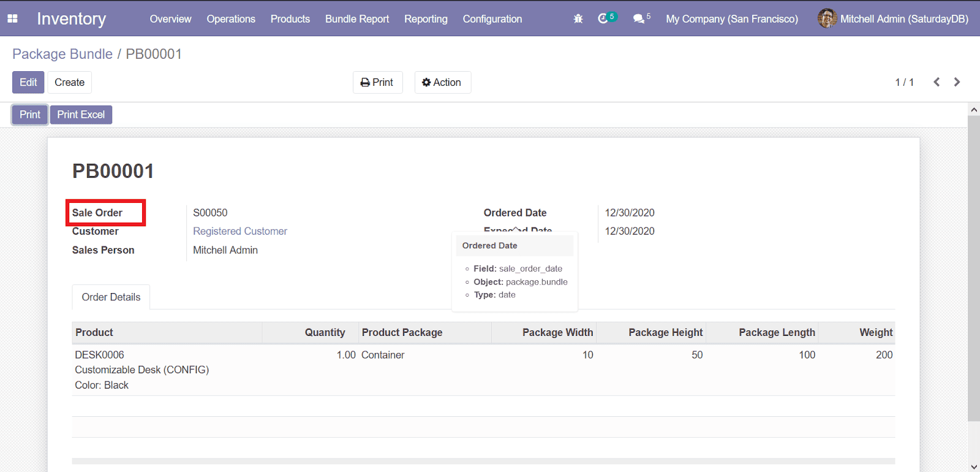Image resolution: width=980 pixels, height=472 pixels.
Task: Click Mitchell Admin user avatar
Action: (827, 18)
